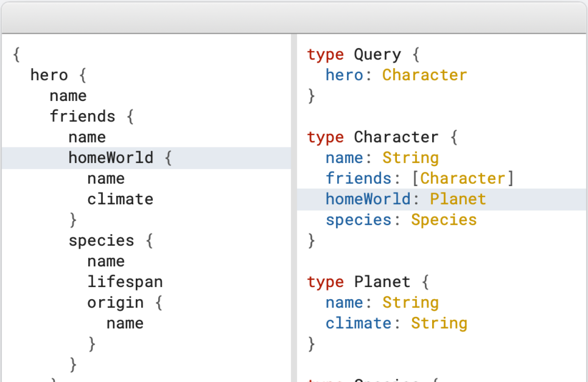Click the opening brace of the query
588x382 pixels.
coord(16,54)
